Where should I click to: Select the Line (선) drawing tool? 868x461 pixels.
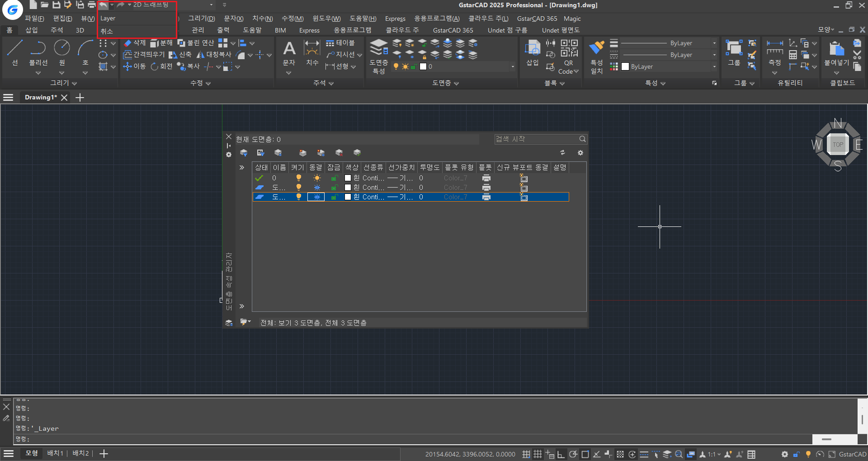[14, 52]
